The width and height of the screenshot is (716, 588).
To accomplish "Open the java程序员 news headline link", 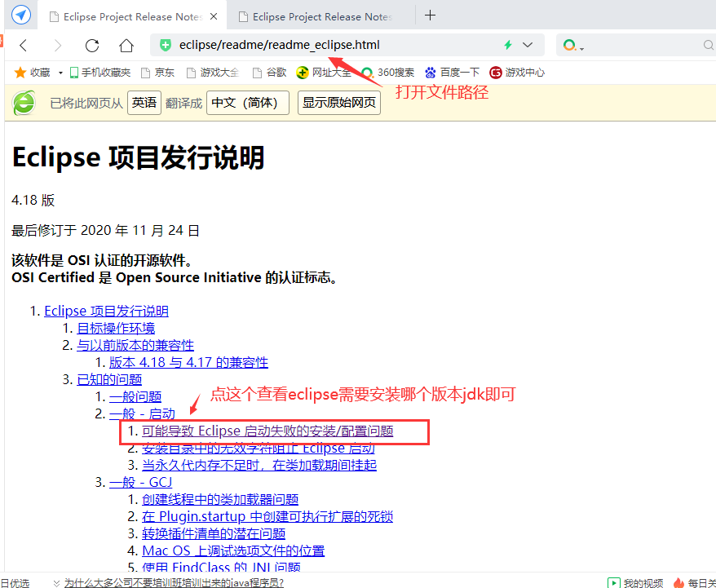I will [174, 582].
